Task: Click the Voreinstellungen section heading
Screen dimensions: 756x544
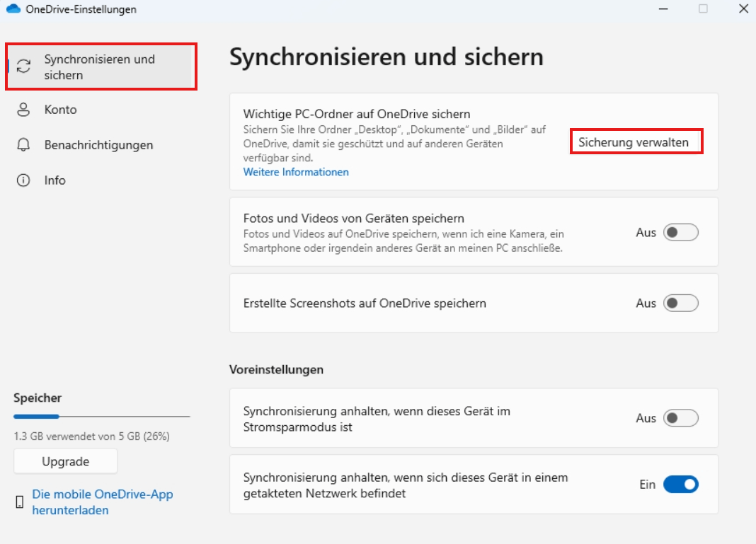Action: coord(276,369)
